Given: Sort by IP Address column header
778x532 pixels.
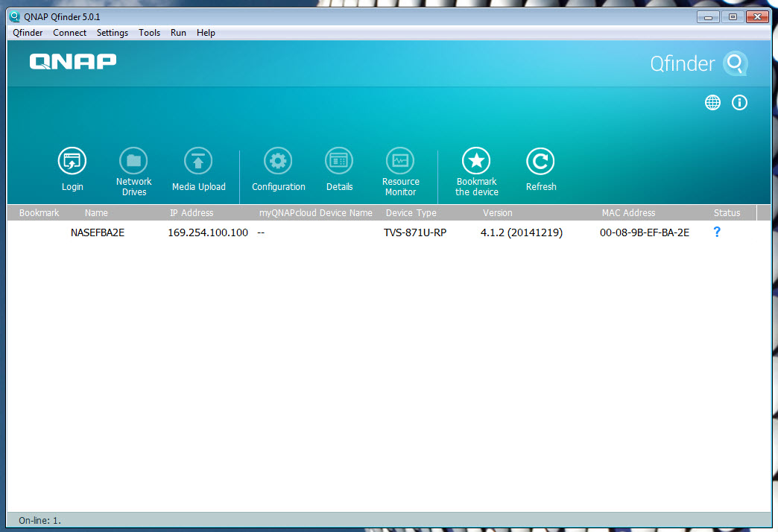Looking at the screenshot, I should (192, 213).
